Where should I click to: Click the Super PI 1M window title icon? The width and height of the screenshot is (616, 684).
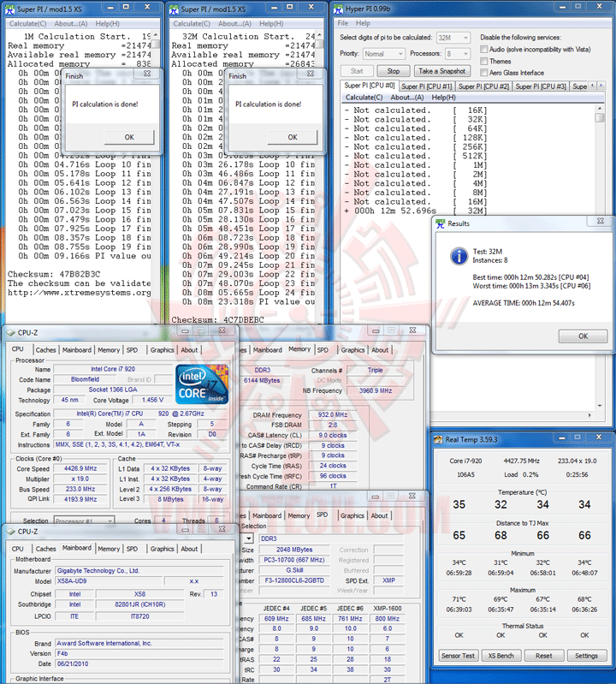point(10,9)
